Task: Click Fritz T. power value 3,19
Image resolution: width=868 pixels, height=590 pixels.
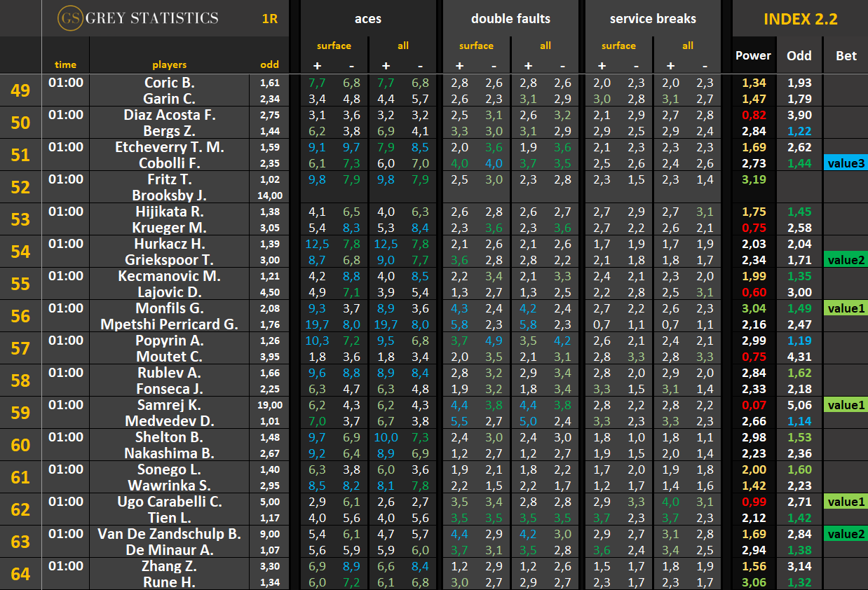Action: [753, 179]
